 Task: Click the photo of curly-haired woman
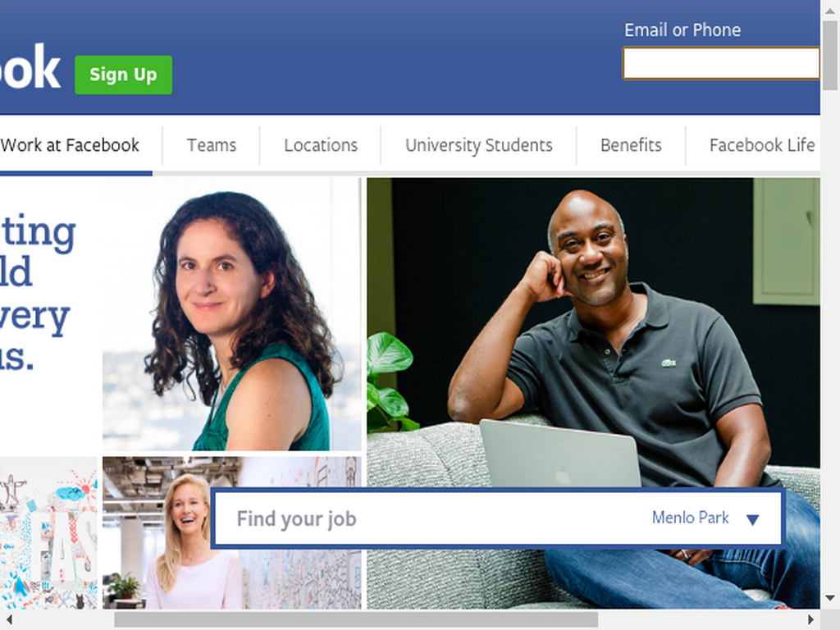click(232, 314)
